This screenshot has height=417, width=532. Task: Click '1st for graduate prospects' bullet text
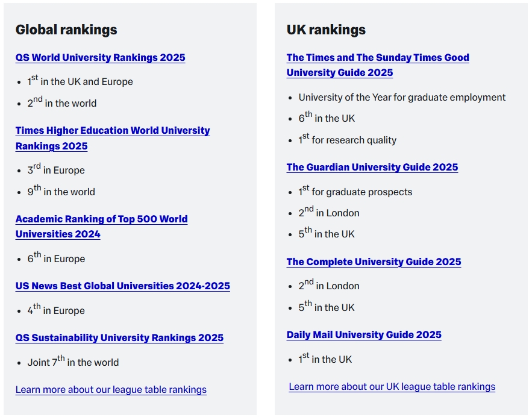[x=355, y=191]
